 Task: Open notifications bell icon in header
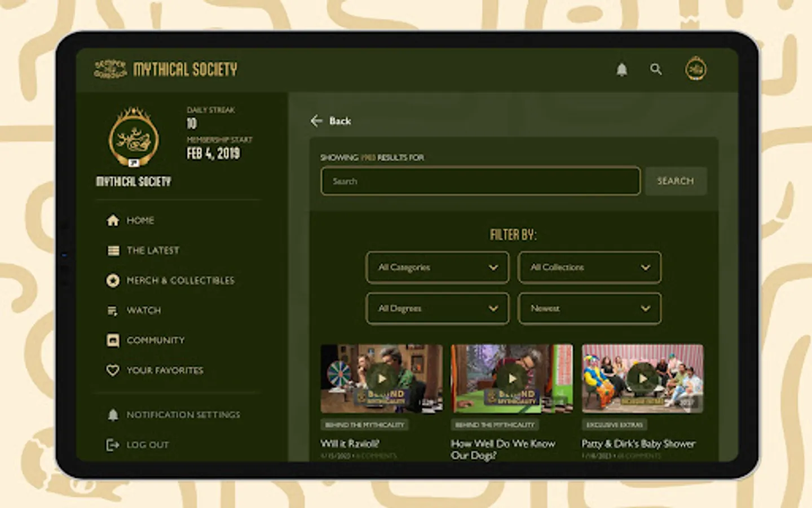(622, 69)
